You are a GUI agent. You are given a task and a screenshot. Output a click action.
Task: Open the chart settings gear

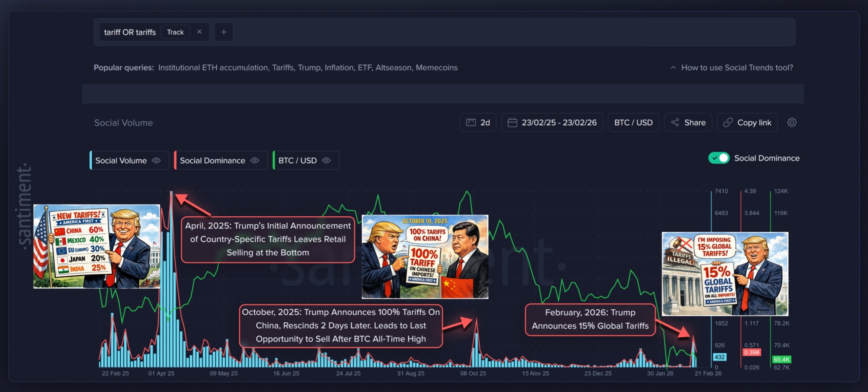point(792,122)
